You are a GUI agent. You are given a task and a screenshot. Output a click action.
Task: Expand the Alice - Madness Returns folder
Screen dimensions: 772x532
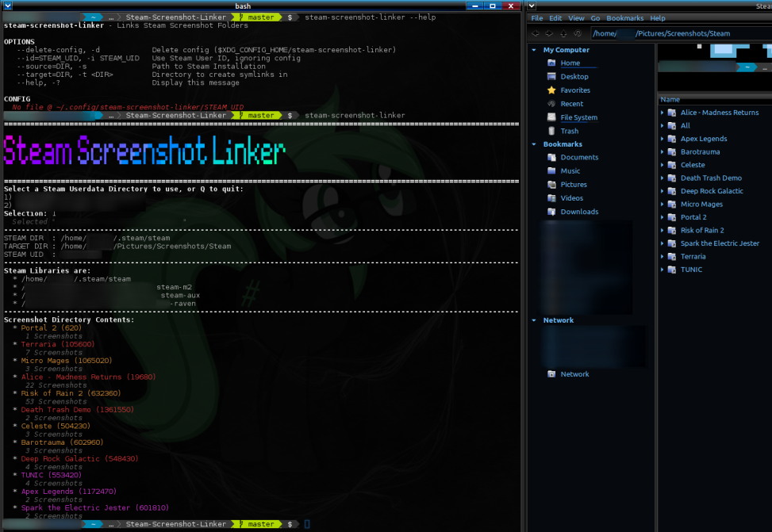point(663,113)
